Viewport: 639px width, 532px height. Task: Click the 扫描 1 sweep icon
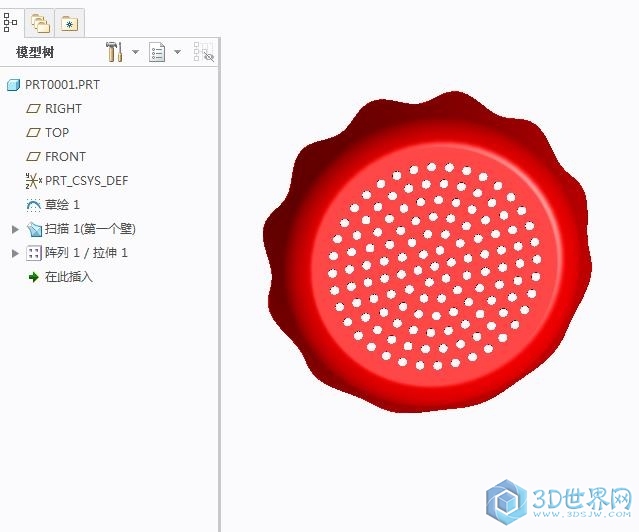click(x=34, y=230)
